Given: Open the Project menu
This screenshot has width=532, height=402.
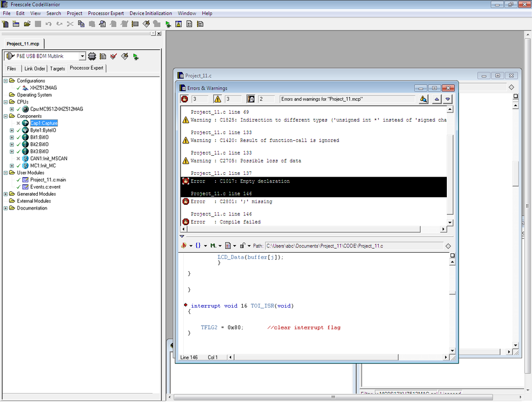Looking at the screenshot, I should tap(75, 13).
